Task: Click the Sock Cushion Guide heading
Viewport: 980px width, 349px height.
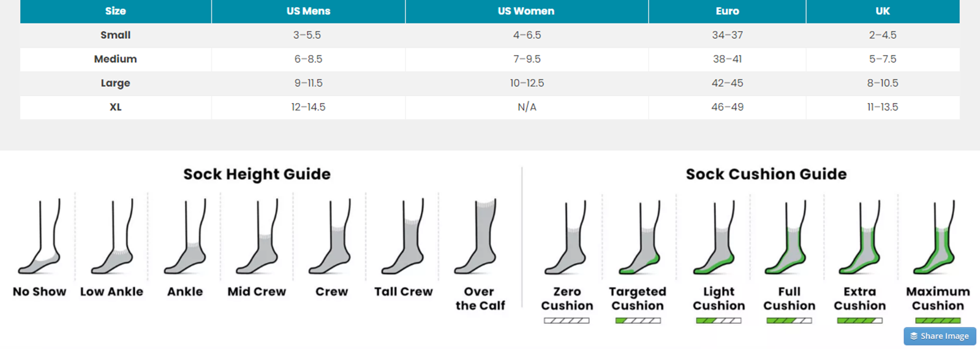Action: tap(766, 174)
